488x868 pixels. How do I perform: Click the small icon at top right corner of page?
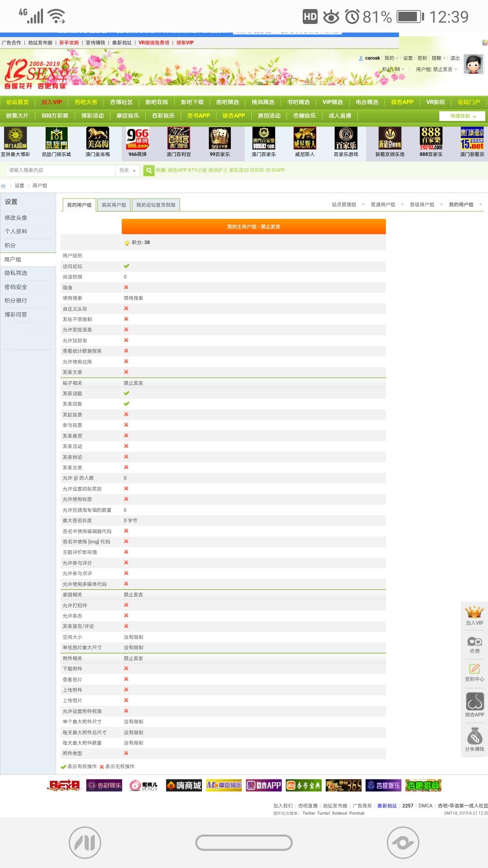coord(485,42)
